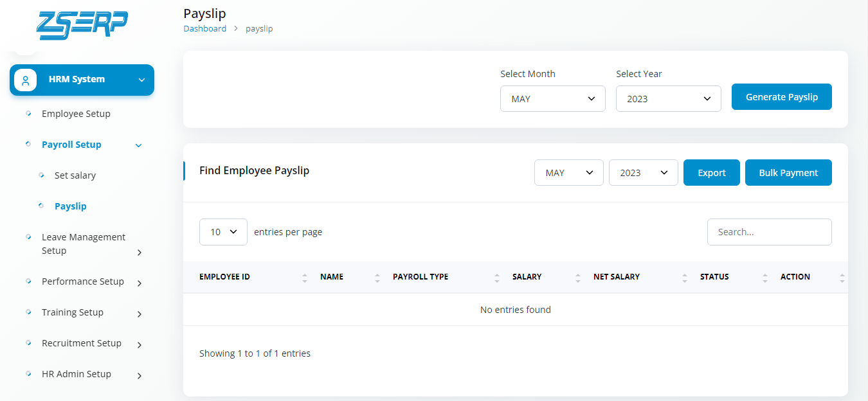The image size is (868, 401).
Task: Sort by Employee ID column arrows
Action: [305, 278]
